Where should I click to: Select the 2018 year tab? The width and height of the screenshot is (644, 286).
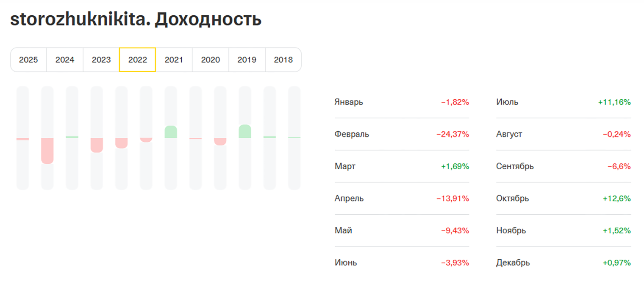point(283,60)
